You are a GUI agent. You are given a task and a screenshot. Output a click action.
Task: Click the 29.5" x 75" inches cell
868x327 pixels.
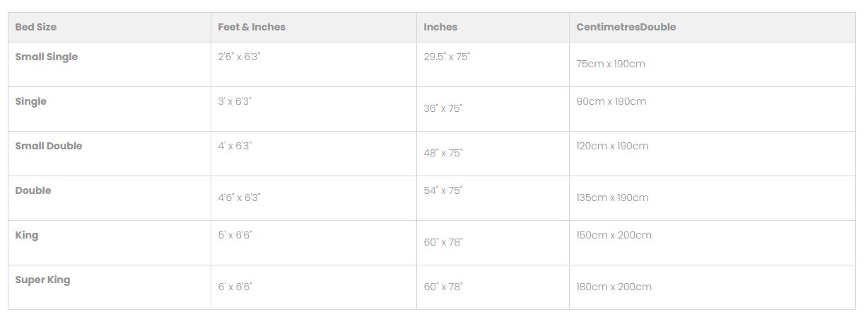[447, 57]
